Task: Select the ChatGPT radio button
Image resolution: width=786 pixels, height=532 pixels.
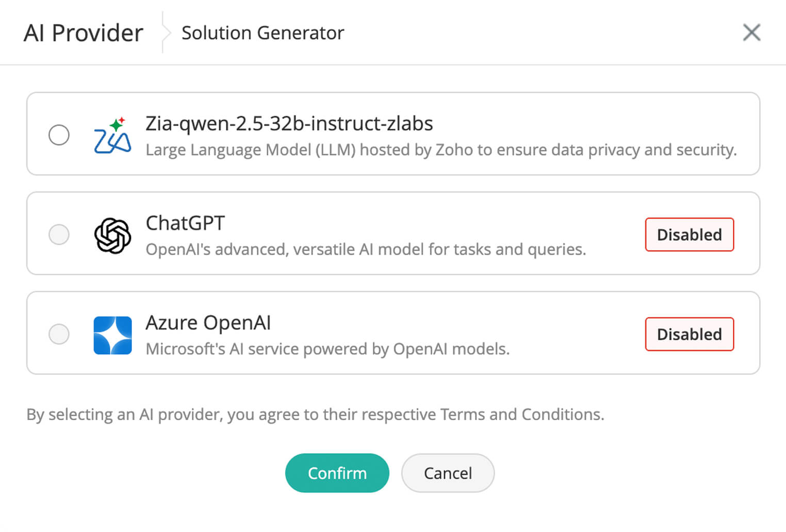Action: [59, 235]
